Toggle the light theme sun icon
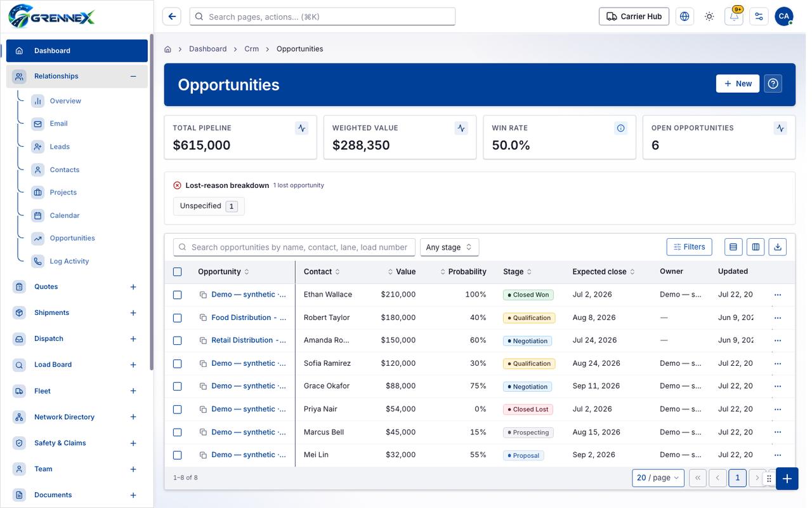The width and height of the screenshot is (812, 508). pyautogui.click(x=709, y=17)
